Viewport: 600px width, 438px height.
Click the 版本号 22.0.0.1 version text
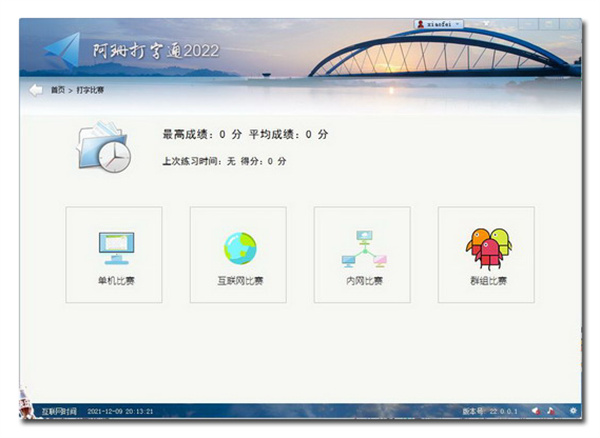coord(490,411)
